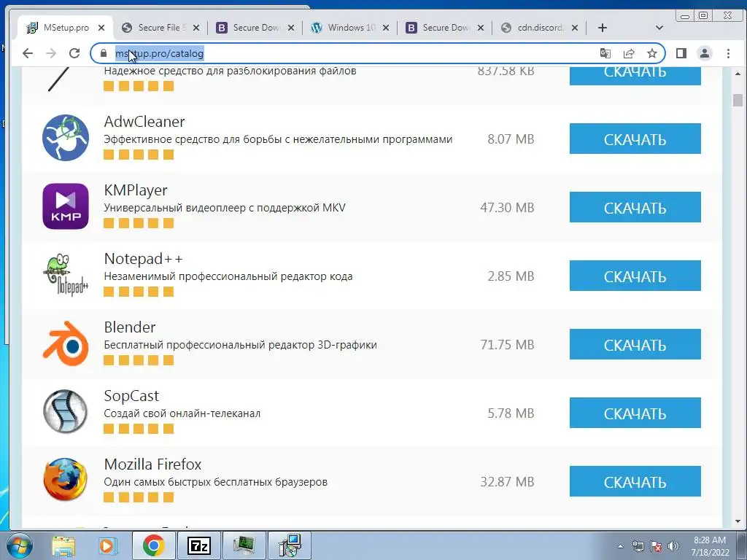Show hidden tray icons arrow
This screenshot has height=560, width=747.
point(620,546)
